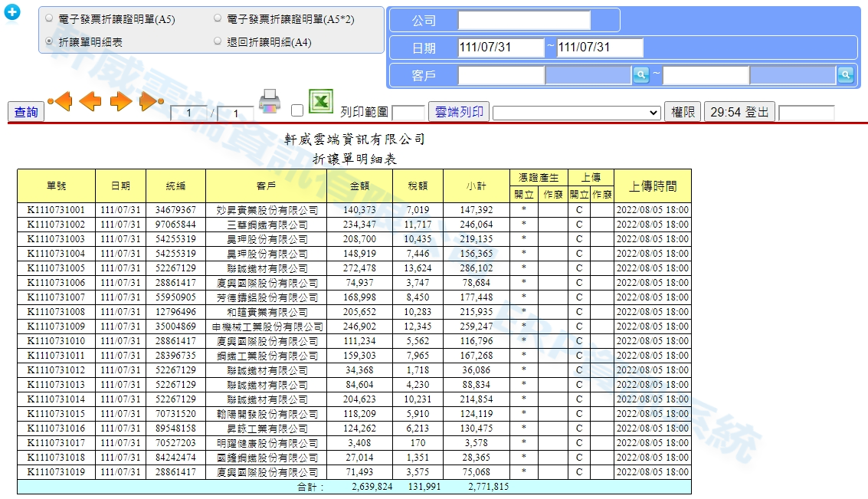Image resolution: width=868 pixels, height=499 pixels.
Task: Select 折讓單明細表 radio option
Action: coord(49,41)
